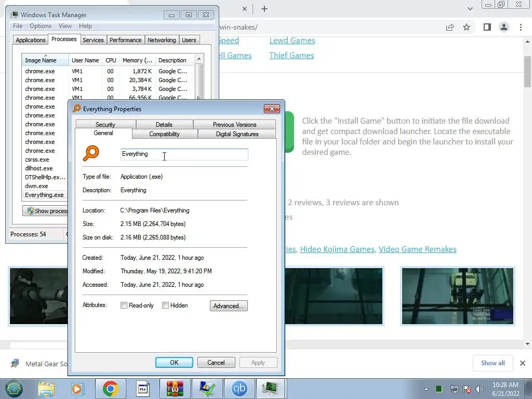Screen dimensions: 532x399
Task: Open the Previous Versions tab
Action: (x=234, y=125)
